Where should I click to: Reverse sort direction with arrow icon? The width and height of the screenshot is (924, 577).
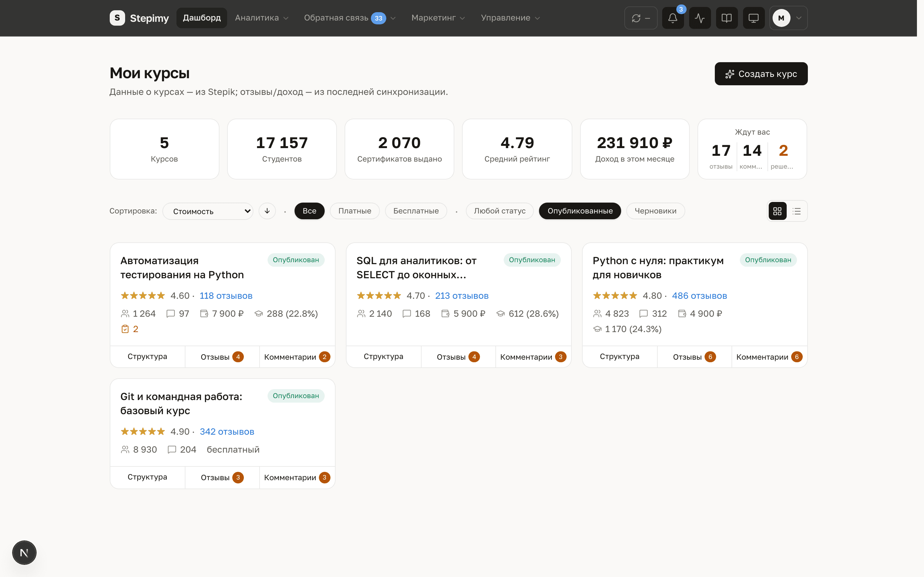click(x=267, y=211)
